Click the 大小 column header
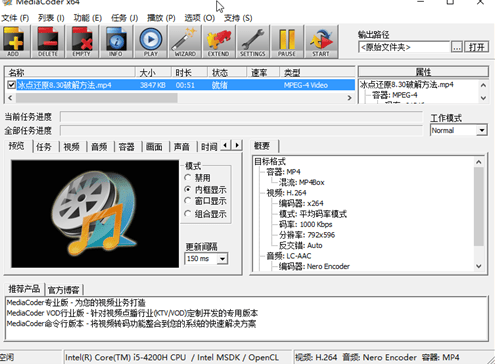The width and height of the screenshot is (495, 364). pyautogui.click(x=153, y=72)
